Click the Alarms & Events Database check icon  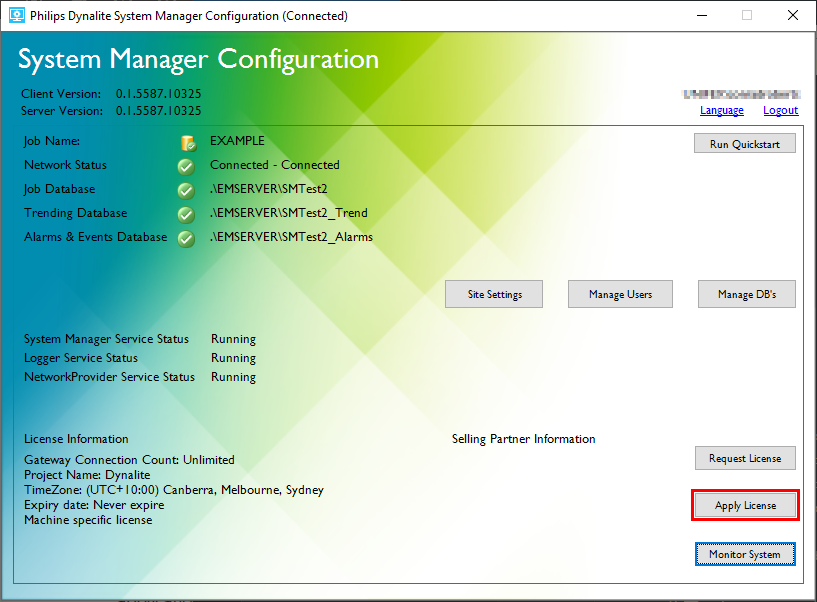click(x=186, y=238)
